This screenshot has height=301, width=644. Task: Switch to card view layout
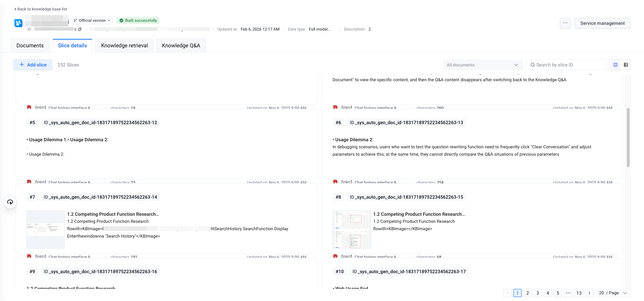tap(615, 65)
